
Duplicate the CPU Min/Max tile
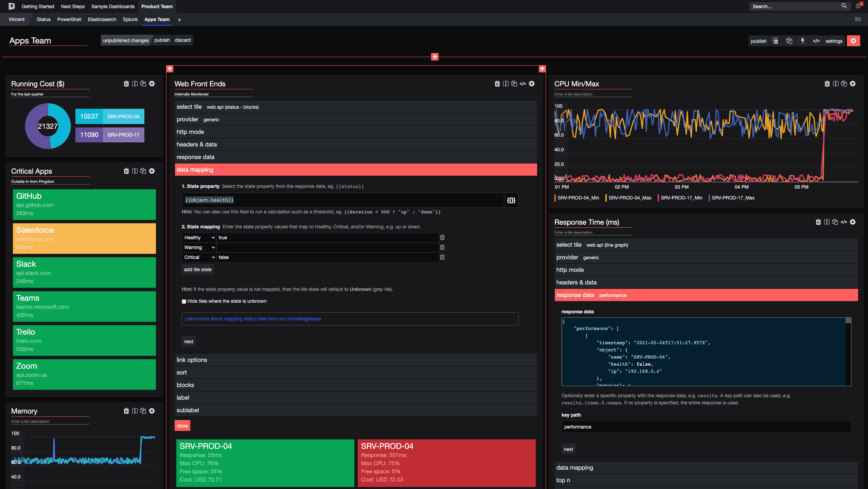pos(844,84)
